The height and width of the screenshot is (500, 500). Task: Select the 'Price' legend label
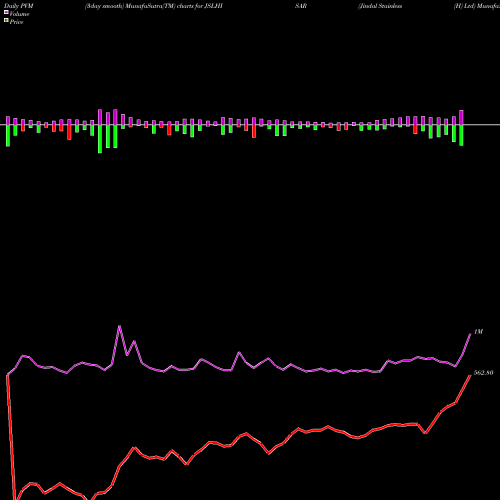coord(16,22)
